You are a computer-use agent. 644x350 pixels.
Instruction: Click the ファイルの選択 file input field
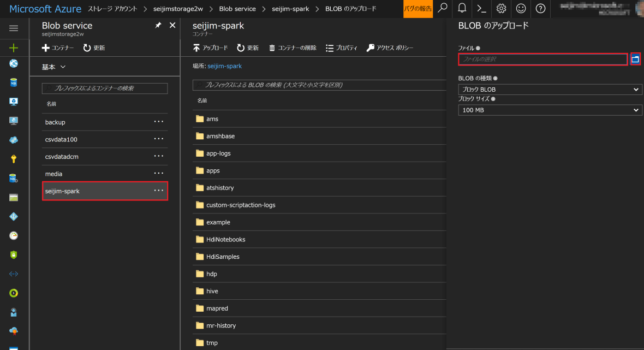coord(543,60)
